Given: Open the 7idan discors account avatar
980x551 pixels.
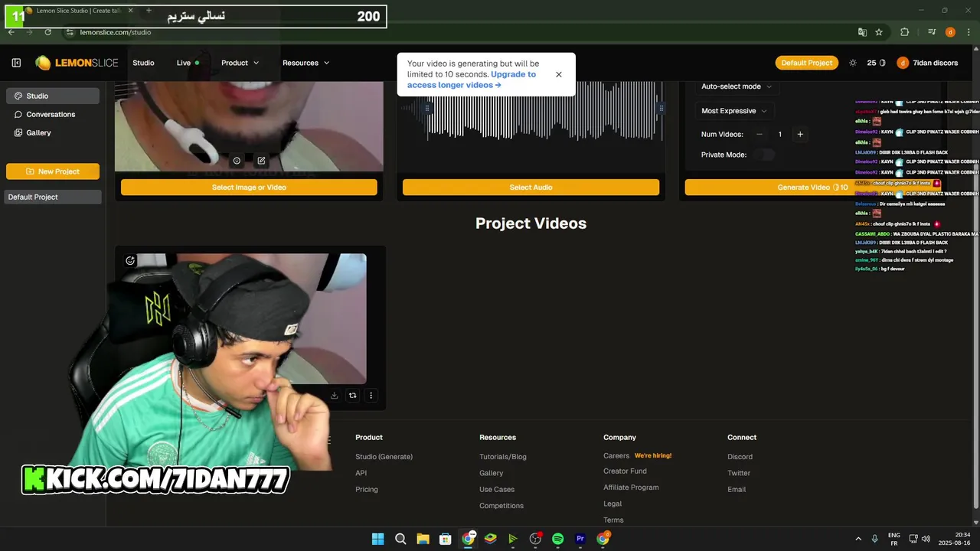Looking at the screenshot, I should pos(903,63).
